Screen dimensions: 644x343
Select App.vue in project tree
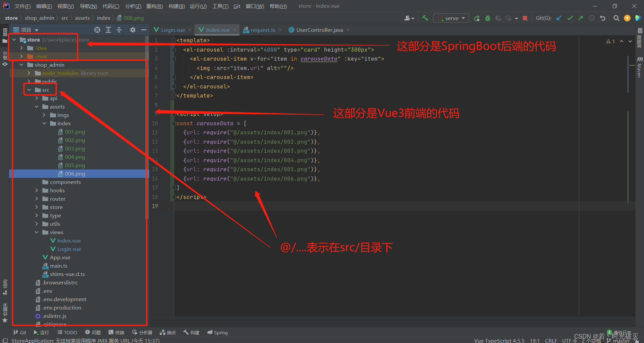tap(60, 257)
